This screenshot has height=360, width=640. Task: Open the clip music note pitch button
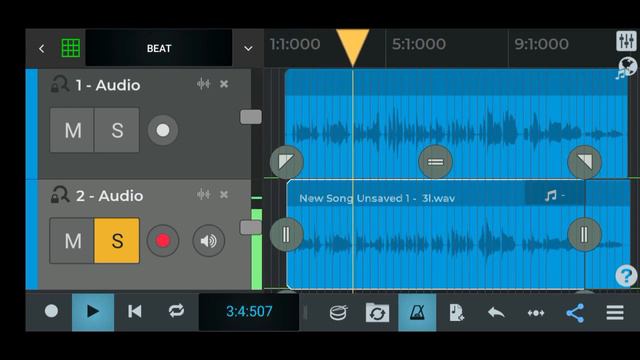point(554,195)
